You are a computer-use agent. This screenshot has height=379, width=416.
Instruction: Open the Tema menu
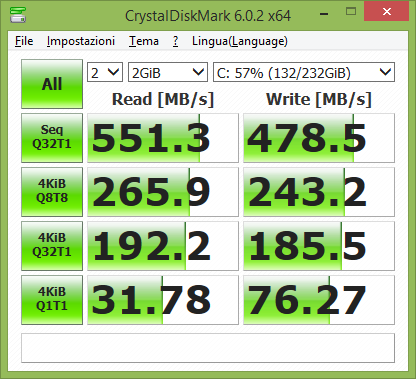tap(144, 41)
